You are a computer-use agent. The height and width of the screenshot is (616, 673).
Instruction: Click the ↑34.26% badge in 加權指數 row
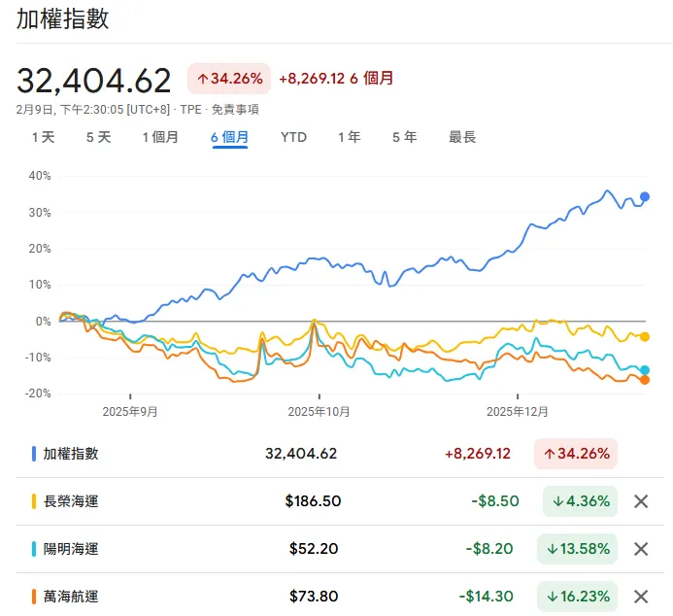(576, 454)
